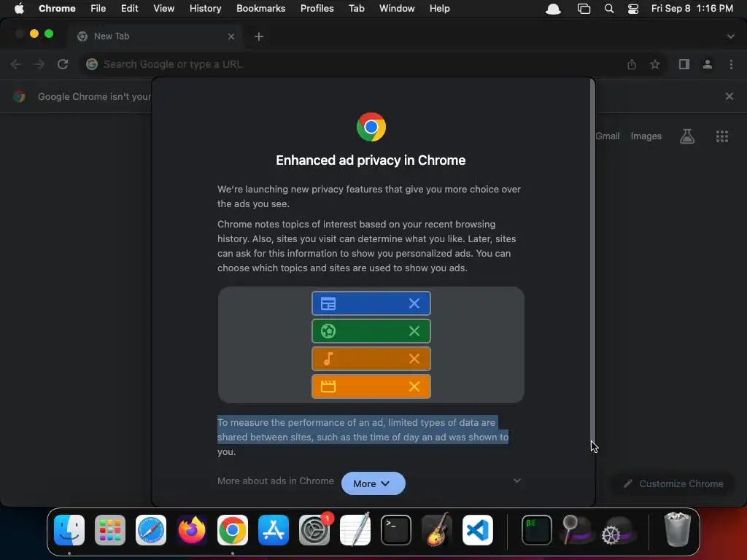Open the Images link
The height and width of the screenshot is (560, 747).
pyautogui.click(x=646, y=136)
